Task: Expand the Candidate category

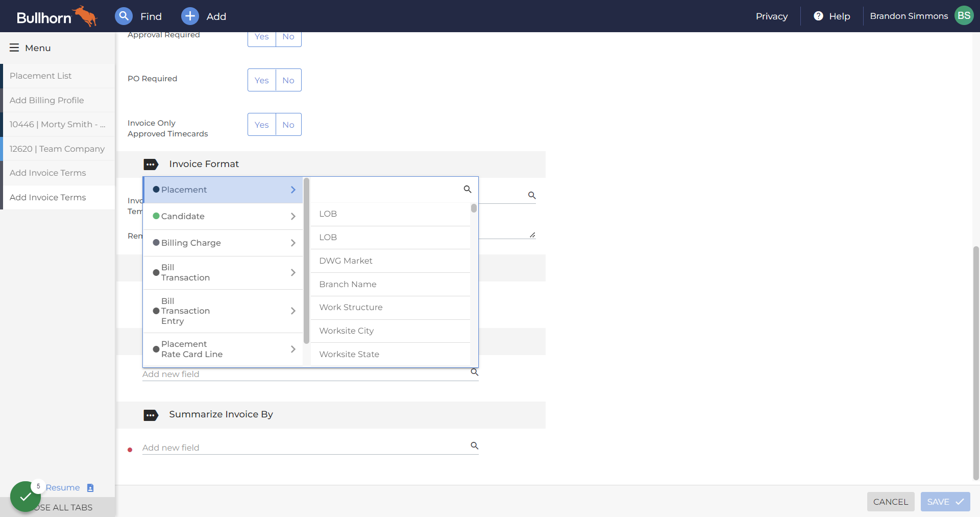Action: [223, 217]
